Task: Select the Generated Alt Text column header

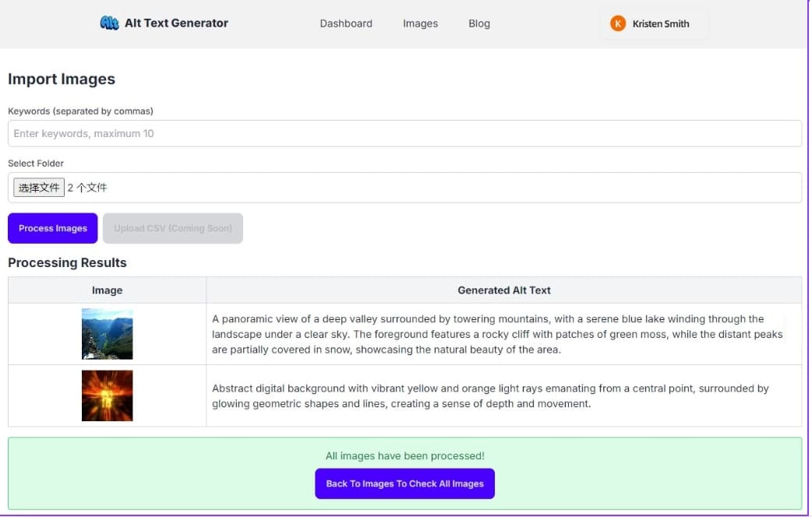Action: (x=503, y=290)
